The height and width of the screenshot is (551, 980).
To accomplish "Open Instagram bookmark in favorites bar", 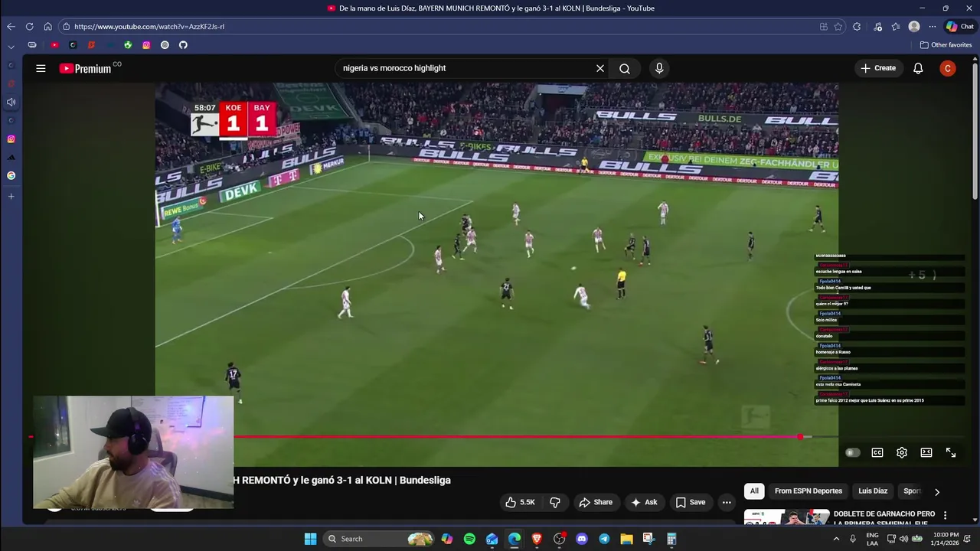I will pyautogui.click(x=146, y=45).
